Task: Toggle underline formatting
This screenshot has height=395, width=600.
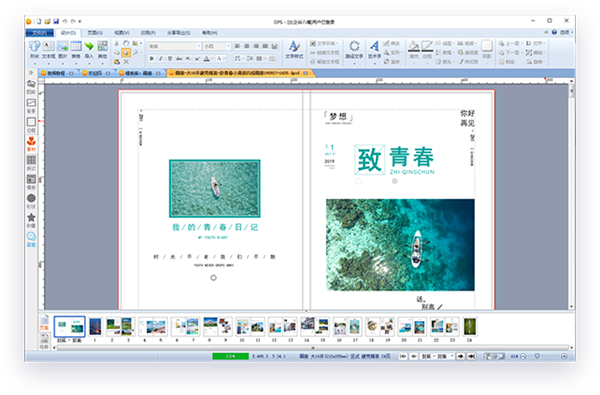Action: [170, 59]
